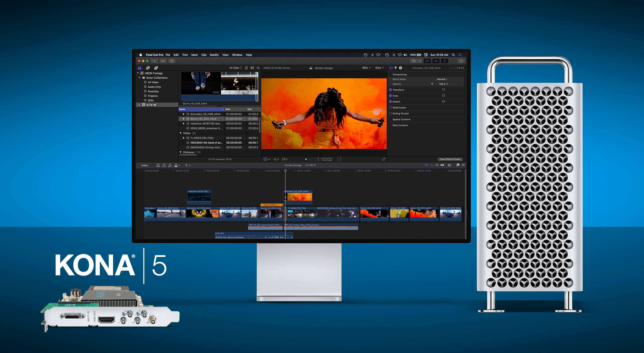
Task: Click the Save Effects Preset button
Action: [450, 159]
